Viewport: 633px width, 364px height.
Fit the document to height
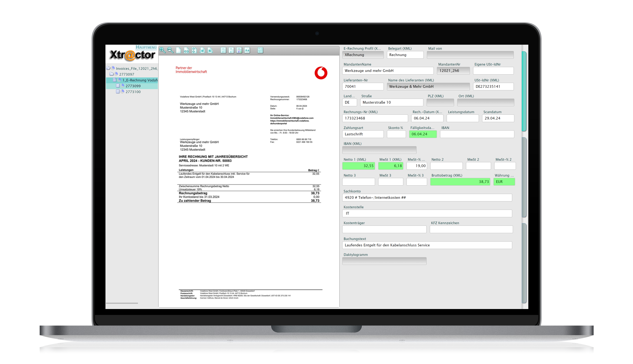pos(194,50)
